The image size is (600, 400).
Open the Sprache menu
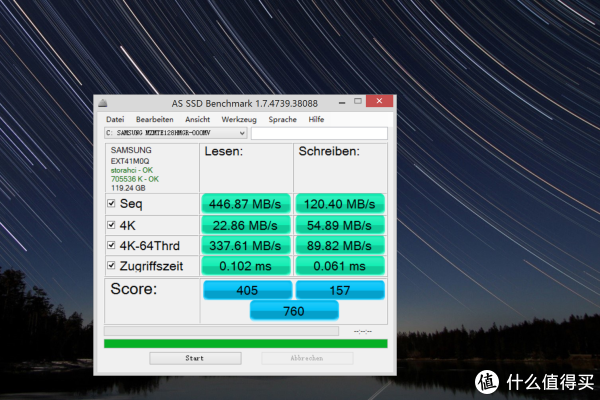pyautogui.click(x=282, y=119)
